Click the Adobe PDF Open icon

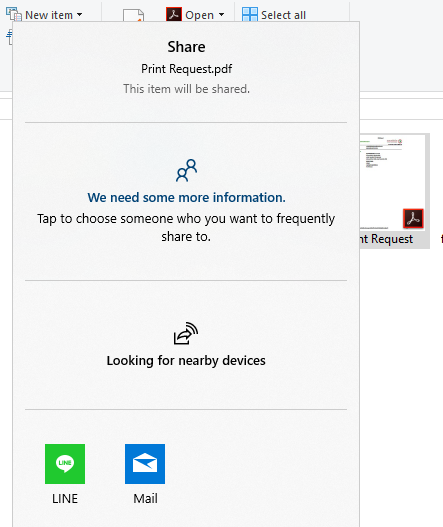coord(174,14)
